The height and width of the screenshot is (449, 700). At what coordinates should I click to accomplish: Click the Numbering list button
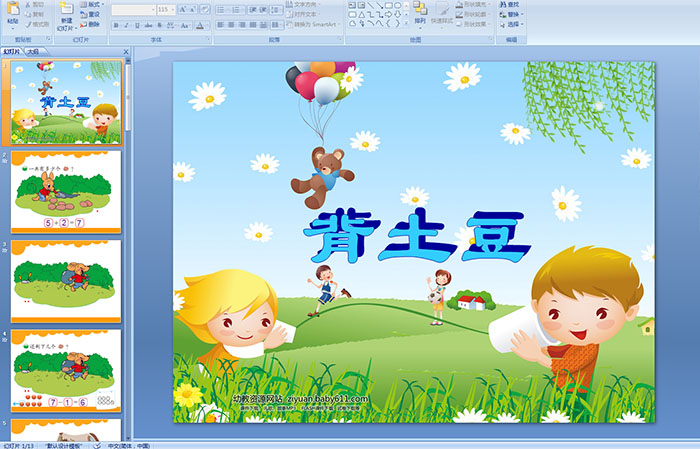[238, 10]
